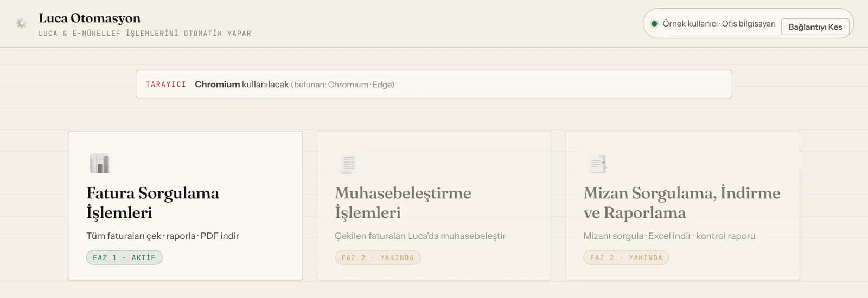Click the FAZ 2 · YAKINDA badge on Muhasebeleştirme card
The width and height of the screenshot is (868, 298).
click(378, 257)
